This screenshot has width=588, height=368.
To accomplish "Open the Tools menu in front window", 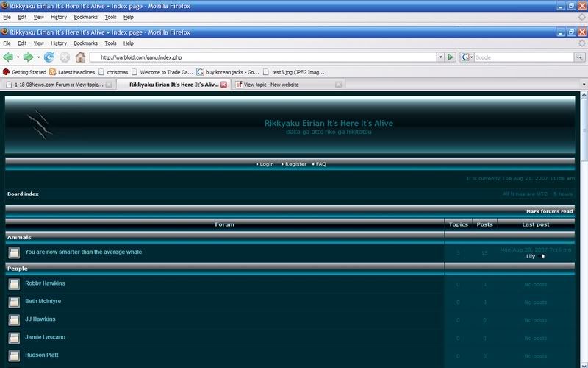I will coord(110,43).
